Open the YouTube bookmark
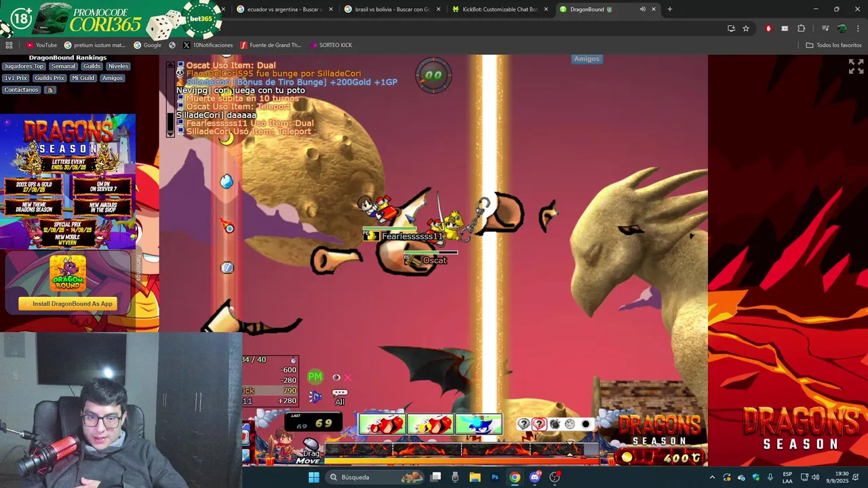 coord(41,45)
